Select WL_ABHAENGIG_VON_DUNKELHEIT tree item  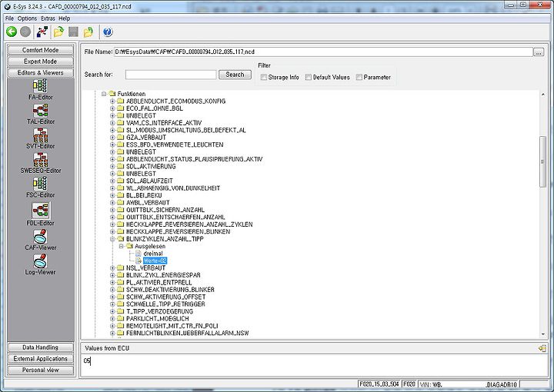(x=173, y=188)
